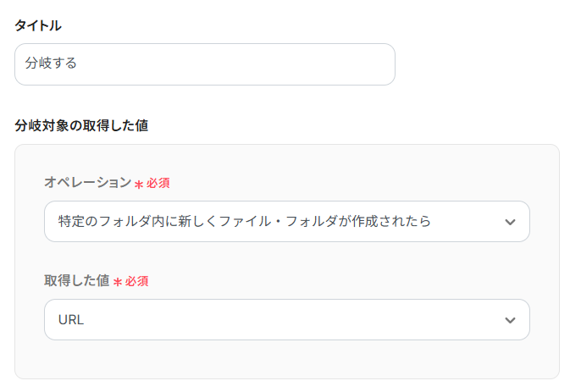Click the gray panel area above the オペレーション label
Viewport: 581px width, 392px height.
point(286,159)
